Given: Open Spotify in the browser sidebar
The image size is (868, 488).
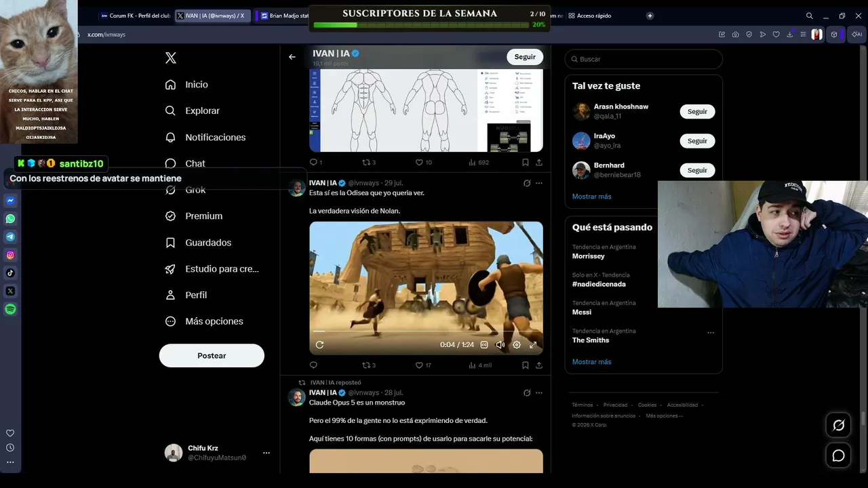Looking at the screenshot, I should 10,309.
